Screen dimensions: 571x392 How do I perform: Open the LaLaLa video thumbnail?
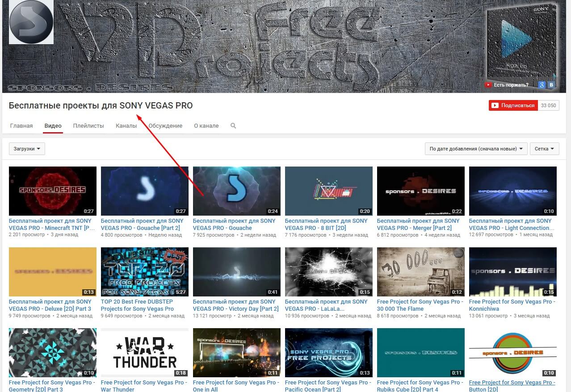coord(329,272)
